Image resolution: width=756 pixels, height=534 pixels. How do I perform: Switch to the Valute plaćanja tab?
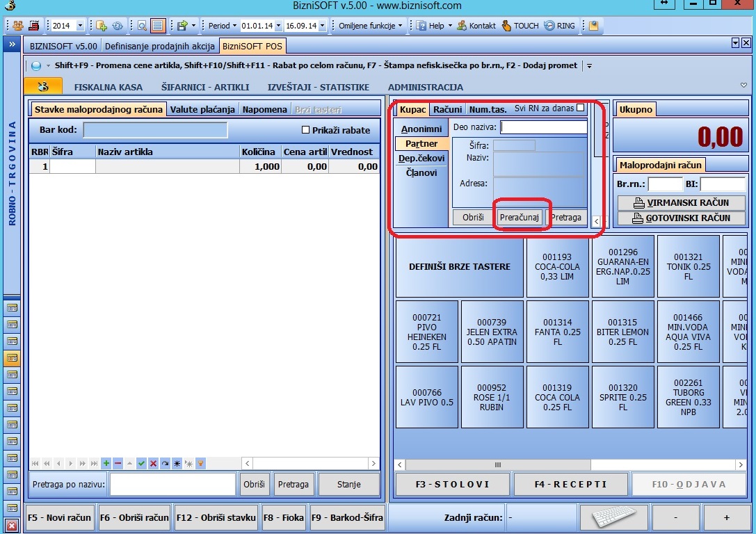pos(203,109)
